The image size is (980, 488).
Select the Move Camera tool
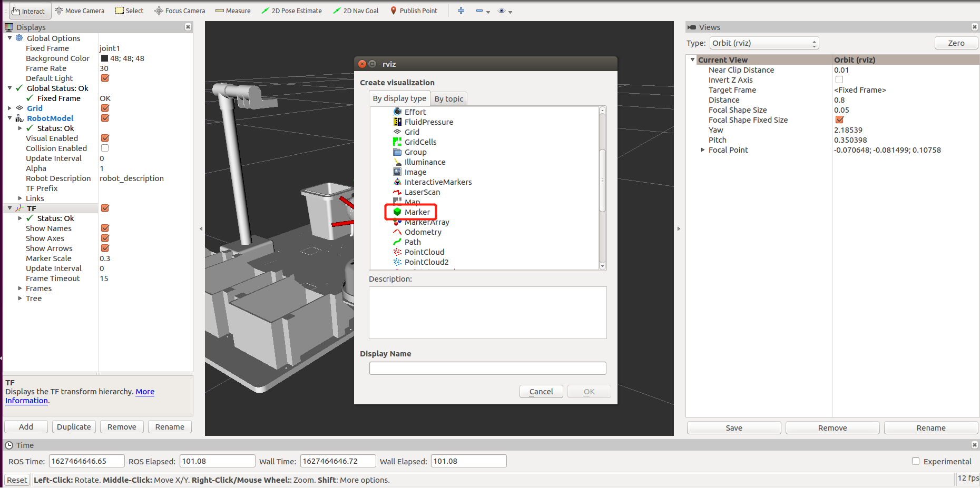(80, 11)
